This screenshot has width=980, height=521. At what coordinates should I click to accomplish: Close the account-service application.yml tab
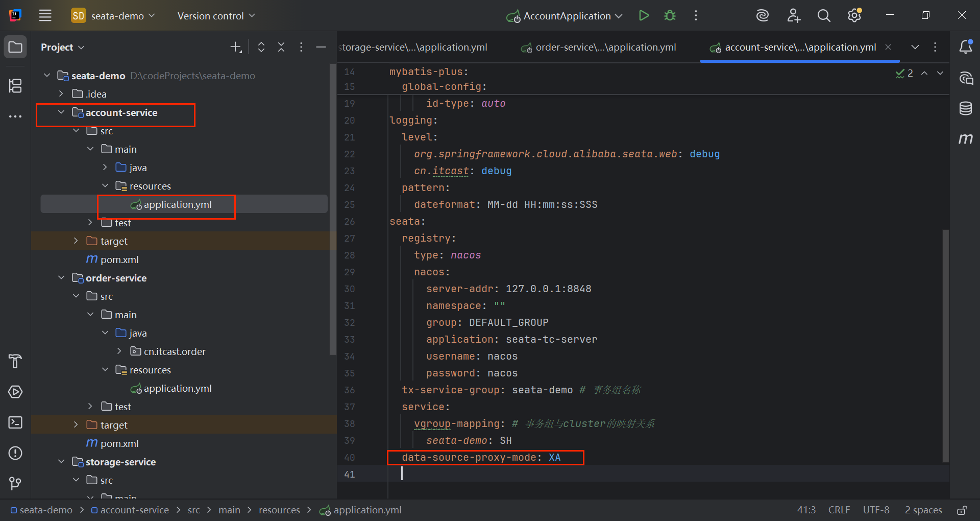coord(888,47)
